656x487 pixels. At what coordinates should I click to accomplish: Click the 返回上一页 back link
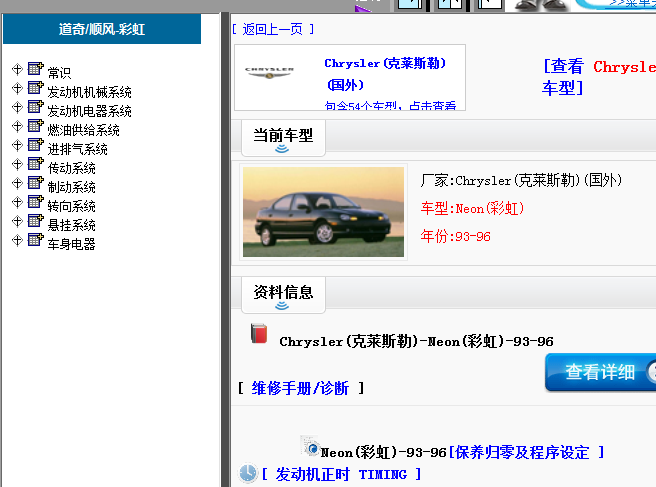[x=273, y=29]
